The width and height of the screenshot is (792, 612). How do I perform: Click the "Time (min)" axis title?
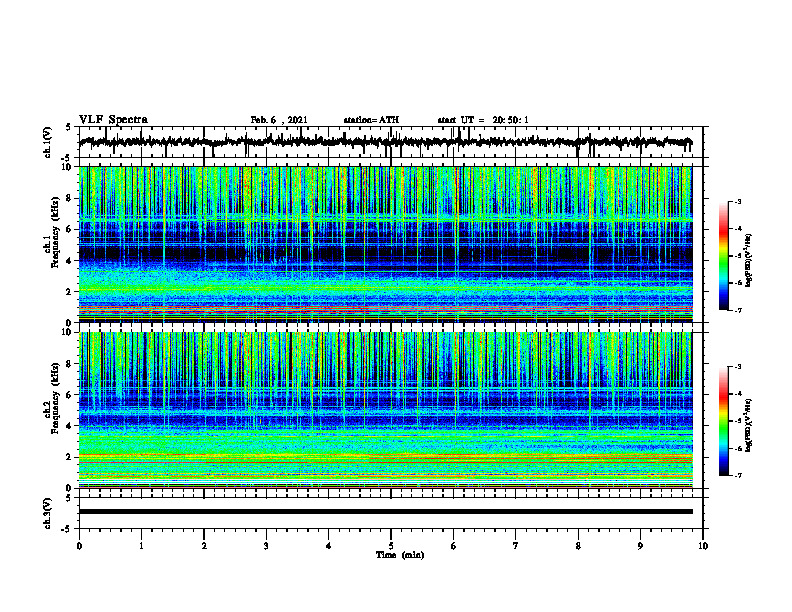(x=400, y=555)
